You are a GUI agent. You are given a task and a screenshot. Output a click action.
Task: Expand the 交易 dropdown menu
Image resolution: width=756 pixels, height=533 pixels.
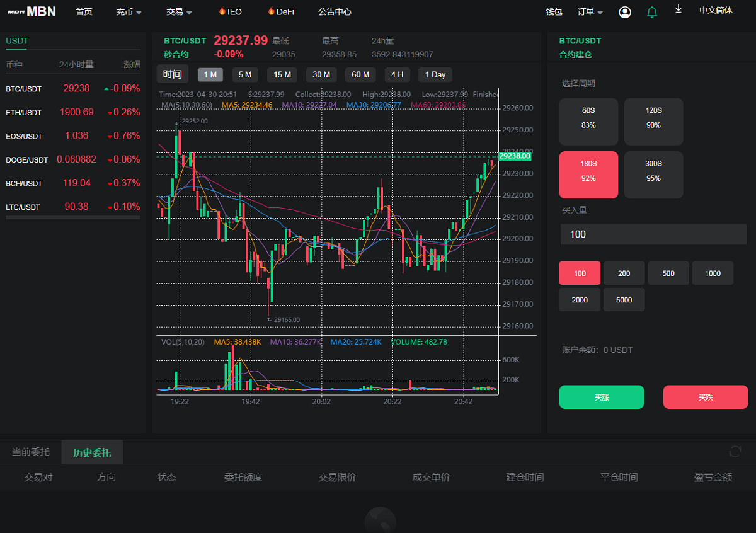click(179, 12)
